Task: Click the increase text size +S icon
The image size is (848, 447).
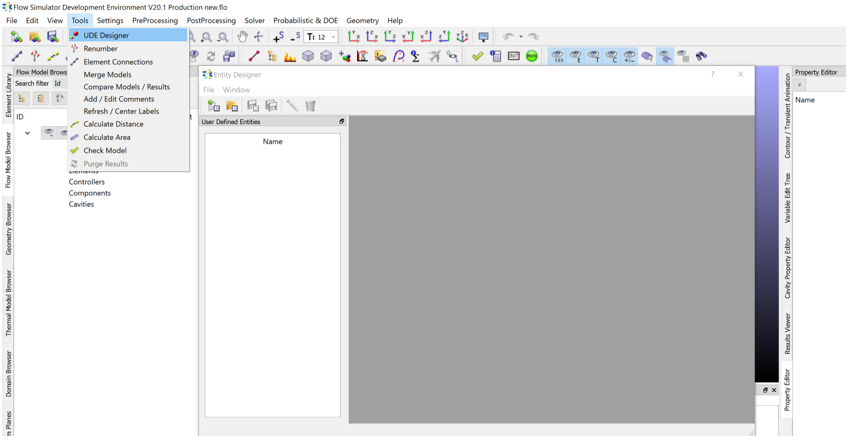Action: pyautogui.click(x=278, y=37)
